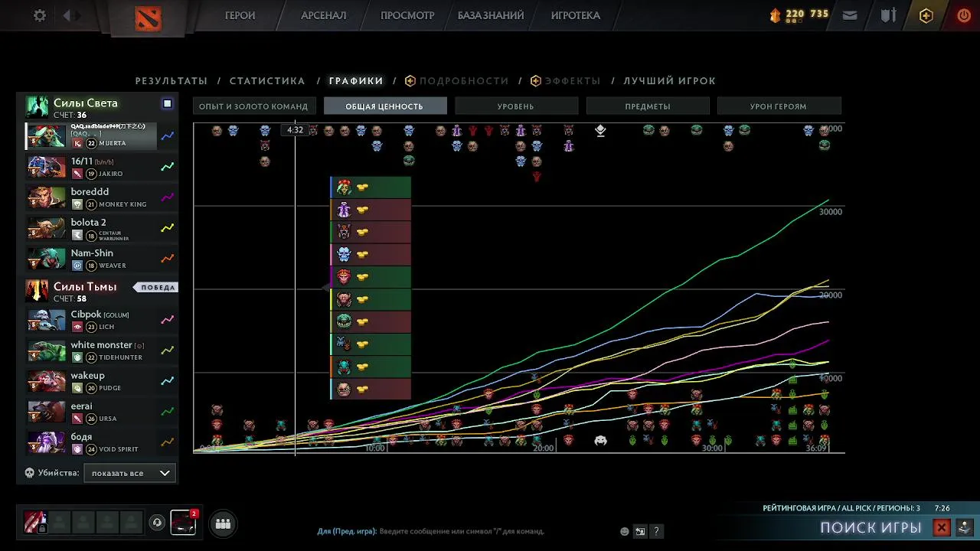Toggle Jakiro's graph line visibility
Viewport: 980px width, 551px height.
pyautogui.click(x=167, y=167)
